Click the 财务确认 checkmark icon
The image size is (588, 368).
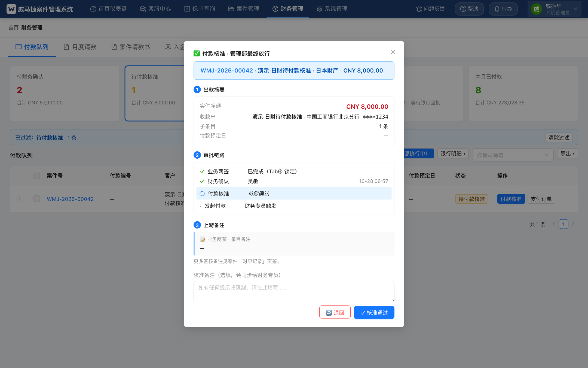[202, 181]
